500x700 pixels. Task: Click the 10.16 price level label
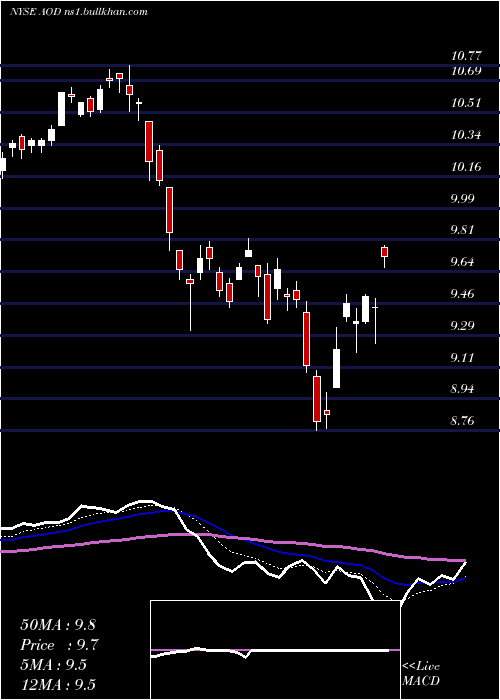tap(466, 167)
